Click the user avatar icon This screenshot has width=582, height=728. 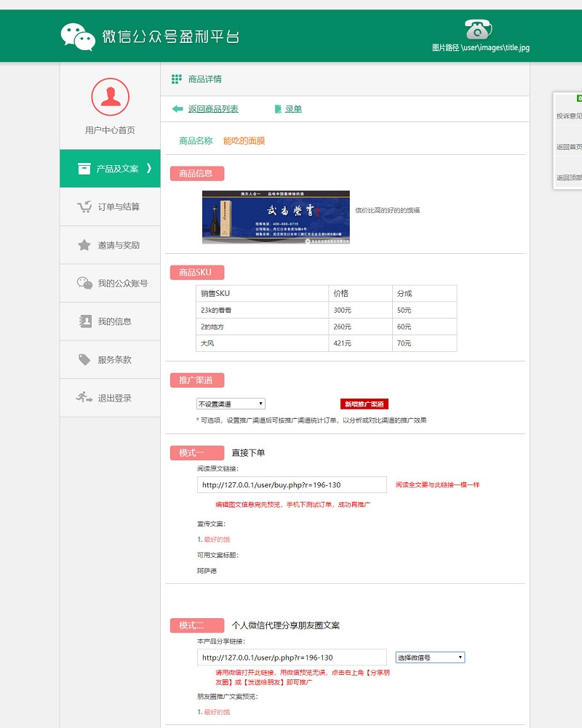(110, 97)
